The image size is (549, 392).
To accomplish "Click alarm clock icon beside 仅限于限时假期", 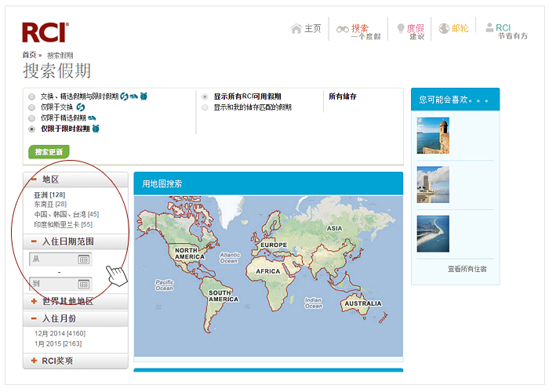I will pos(96,129).
